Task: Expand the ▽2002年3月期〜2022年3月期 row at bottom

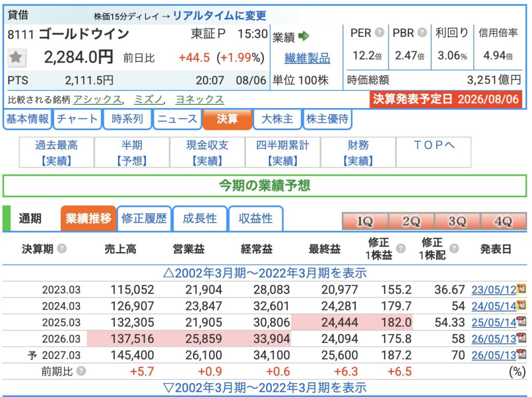Action: [x=264, y=388]
